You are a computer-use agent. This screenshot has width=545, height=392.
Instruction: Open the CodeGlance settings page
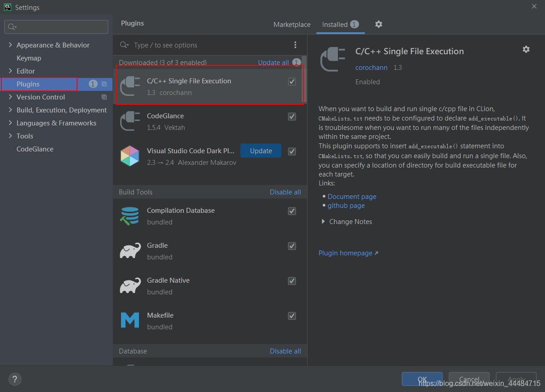click(x=35, y=149)
